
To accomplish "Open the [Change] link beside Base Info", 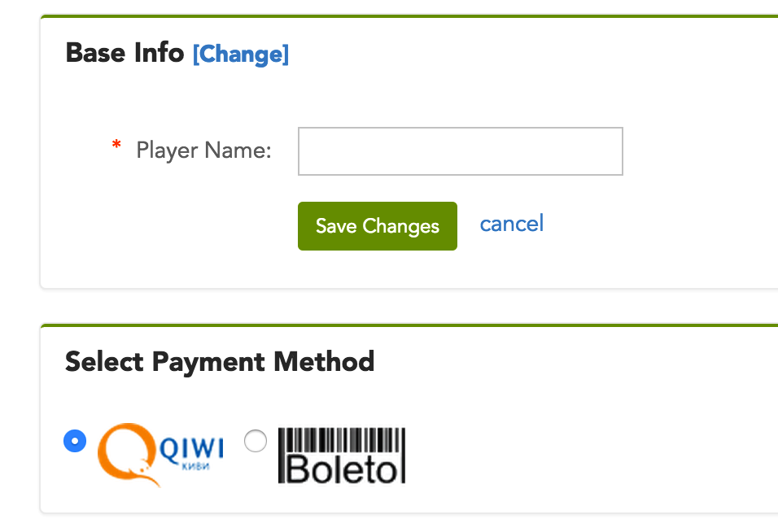I will [x=241, y=55].
